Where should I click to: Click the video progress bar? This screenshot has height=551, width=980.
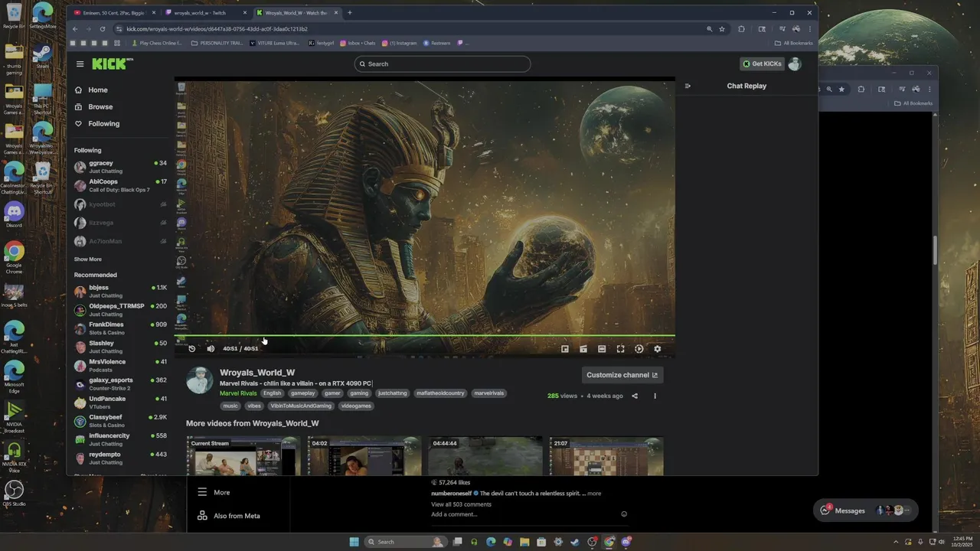point(425,336)
